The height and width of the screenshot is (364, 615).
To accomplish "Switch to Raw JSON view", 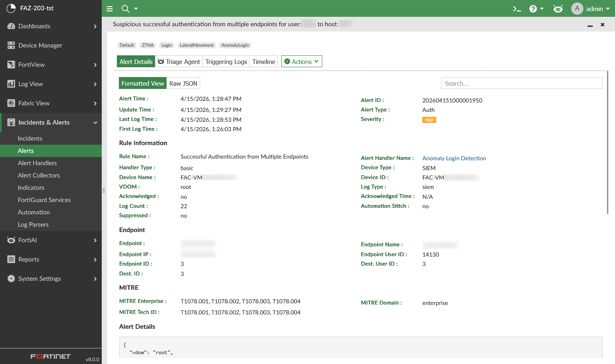I will click(x=183, y=83).
